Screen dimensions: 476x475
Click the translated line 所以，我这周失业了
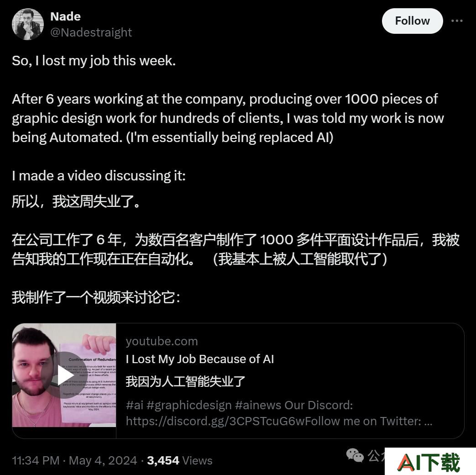(x=76, y=201)
